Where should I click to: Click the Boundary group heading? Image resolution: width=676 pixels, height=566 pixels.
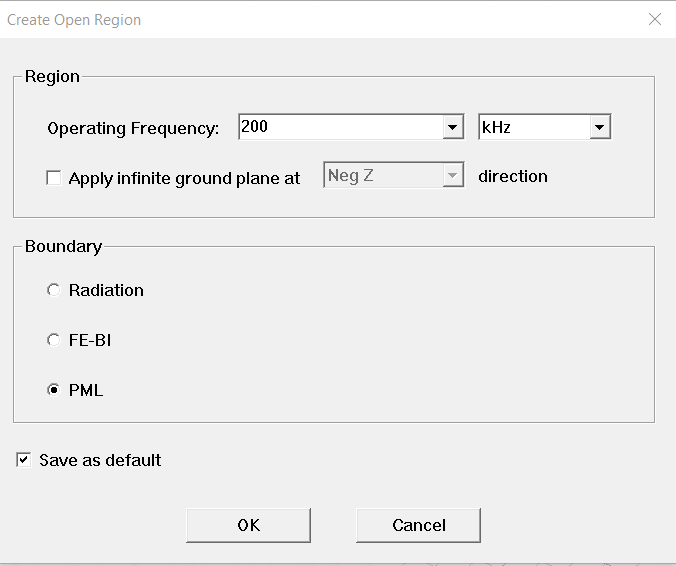pos(63,247)
